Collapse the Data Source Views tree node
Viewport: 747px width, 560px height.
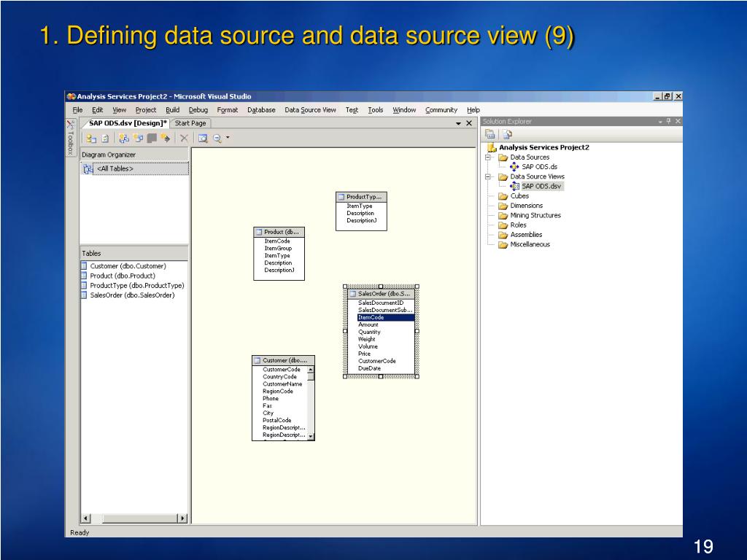[488, 176]
